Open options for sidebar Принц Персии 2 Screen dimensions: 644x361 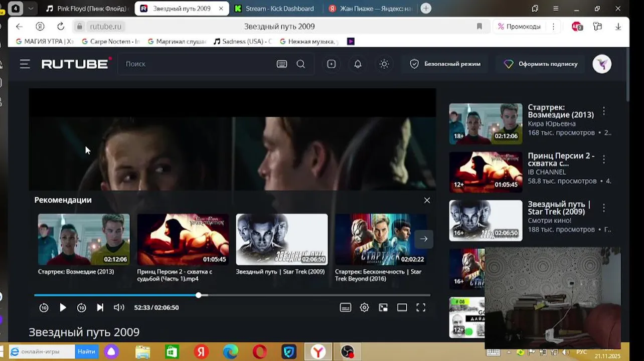coord(604,159)
